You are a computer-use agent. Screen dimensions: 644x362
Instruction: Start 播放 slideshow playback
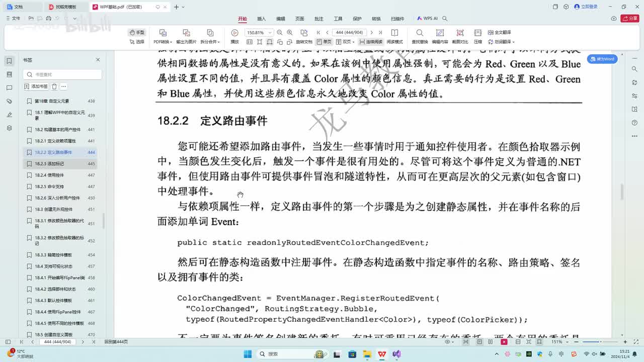pyautogui.click(x=234, y=37)
